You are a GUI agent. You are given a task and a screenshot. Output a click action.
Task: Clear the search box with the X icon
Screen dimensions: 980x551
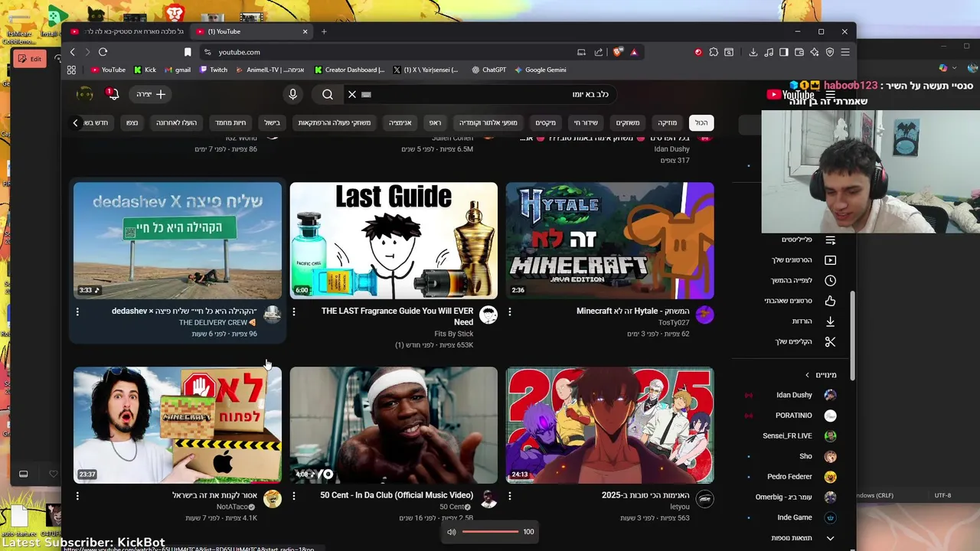(x=352, y=94)
